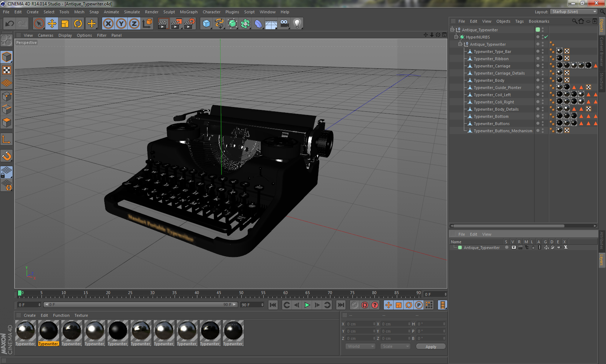This screenshot has height=364, width=606.
Task: Click the X position input field
Action: 360,324
